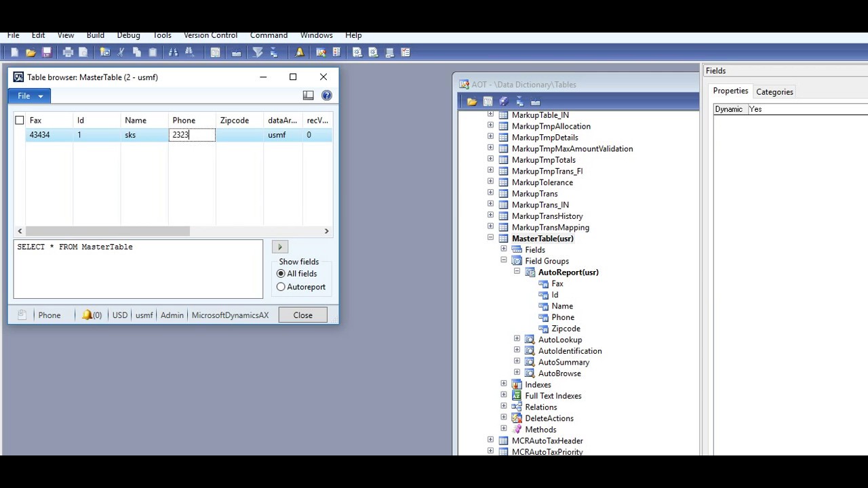868x488 pixels.
Task: Expand the Indexes node
Action: coord(504,384)
